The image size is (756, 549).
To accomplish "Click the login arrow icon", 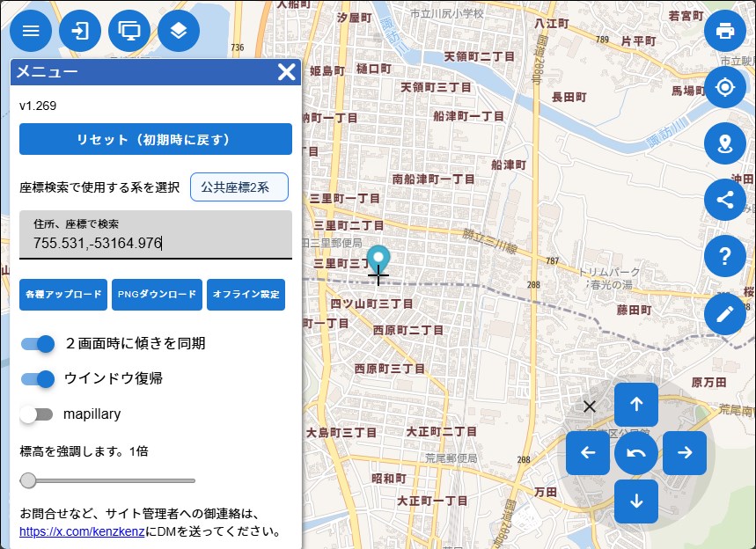I will pyautogui.click(x=80, y=31).
